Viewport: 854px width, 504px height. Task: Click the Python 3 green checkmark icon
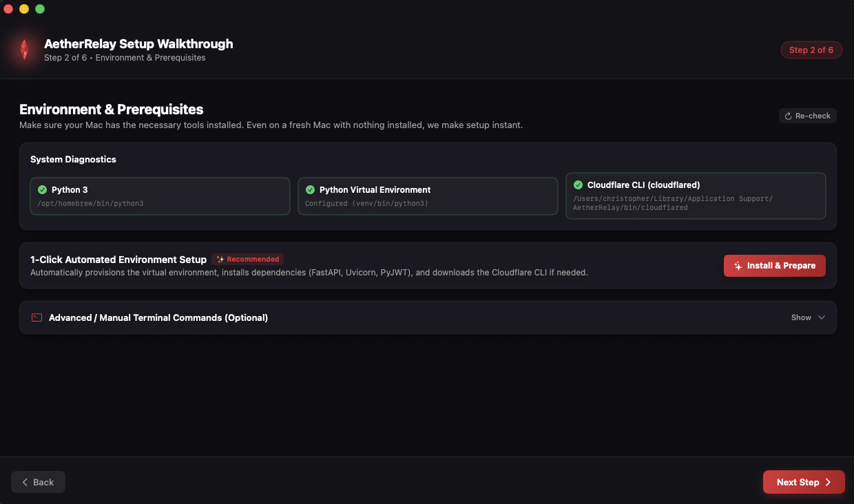click(43, 190)
